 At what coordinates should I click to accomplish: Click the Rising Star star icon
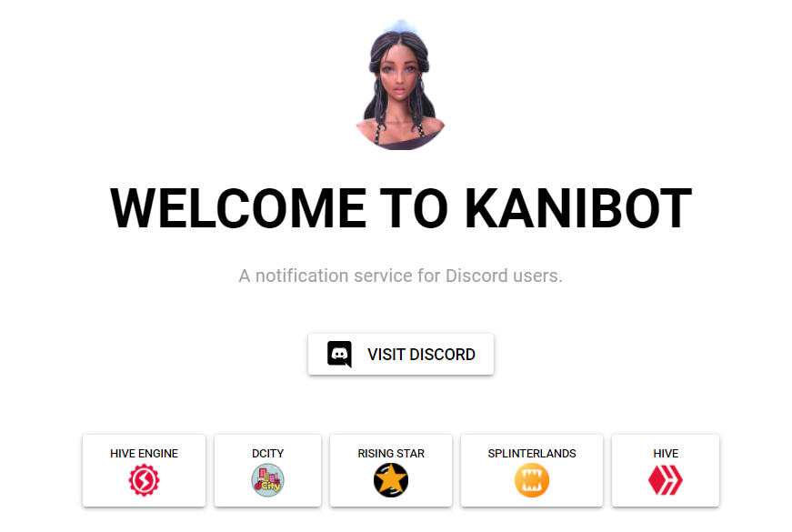click(391, 480)
